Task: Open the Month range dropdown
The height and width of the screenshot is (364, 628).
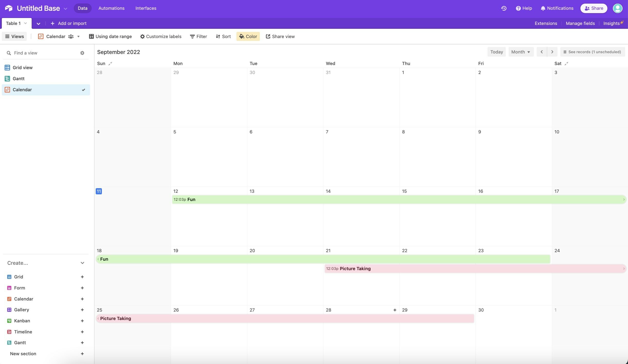Action: [x=521, y=52]
